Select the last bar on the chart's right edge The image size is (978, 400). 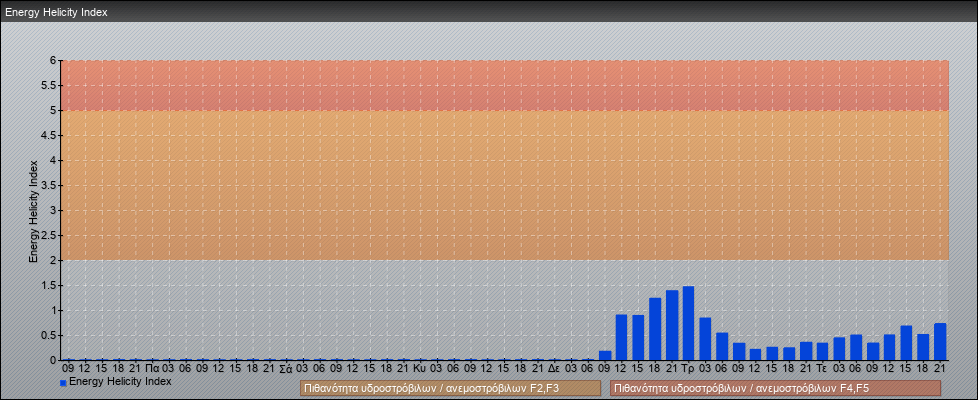click(940, 341)
